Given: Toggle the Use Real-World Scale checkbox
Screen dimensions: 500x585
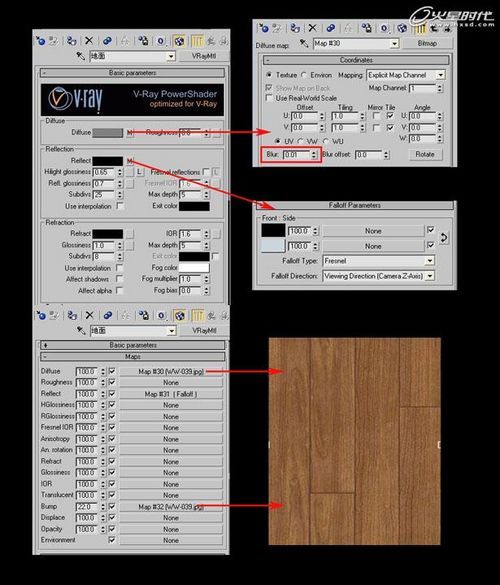Looking at the screenshot, I should (x=269, y=98).
